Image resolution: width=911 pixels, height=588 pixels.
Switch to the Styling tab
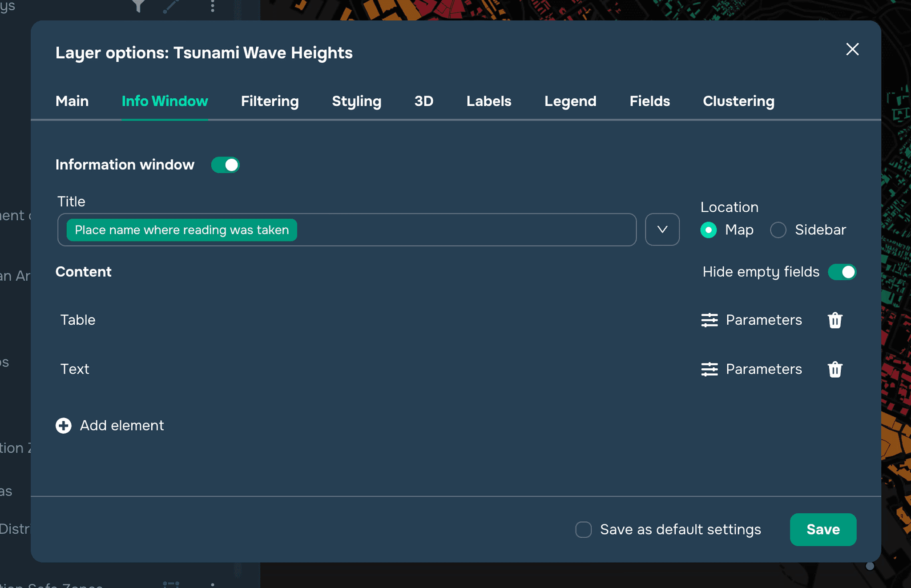pyautogui.click(x=356, y=101)
